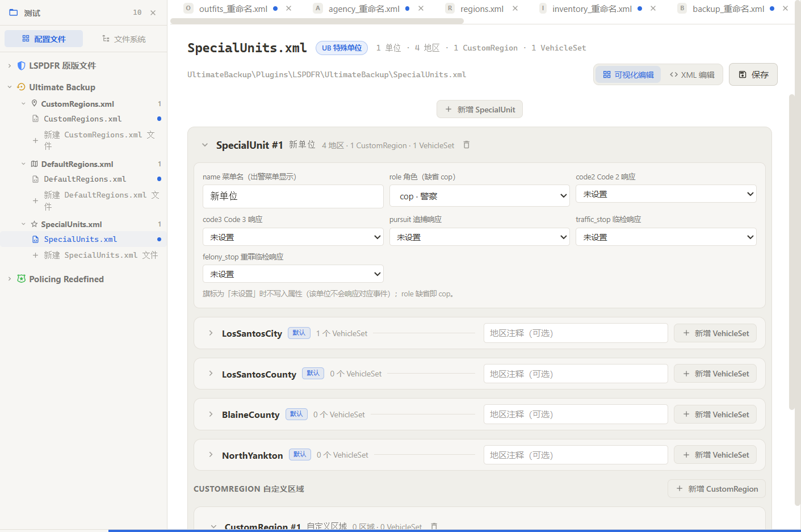Open the pursuit 追捕响应 dropdown

480,237
